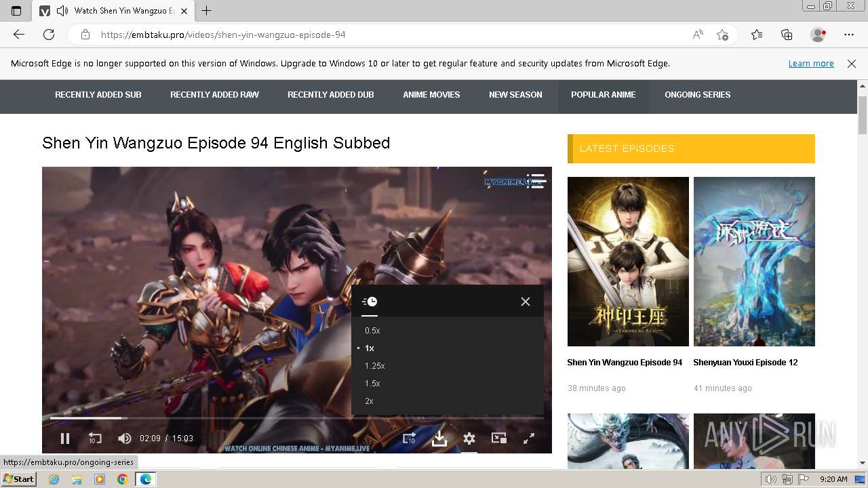Select the playback speed tab icon
The width and height of the screenshot is (868, 488).
pyautogui.click(x=370, y=302)
